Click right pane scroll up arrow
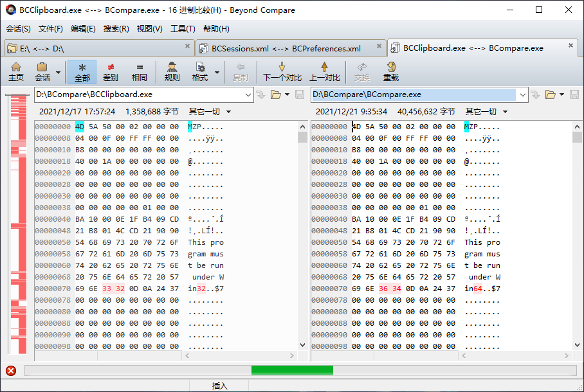 point(578,127)
